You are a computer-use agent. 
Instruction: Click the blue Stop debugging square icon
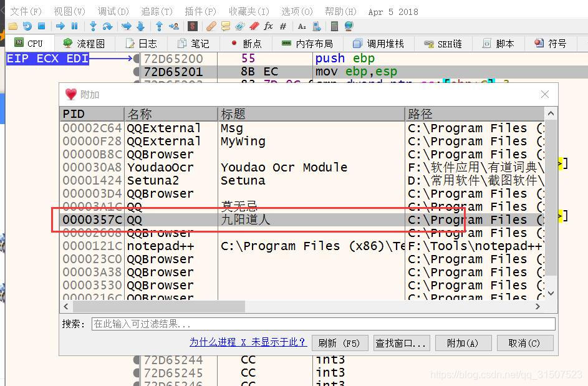click(x=42, y=26)
